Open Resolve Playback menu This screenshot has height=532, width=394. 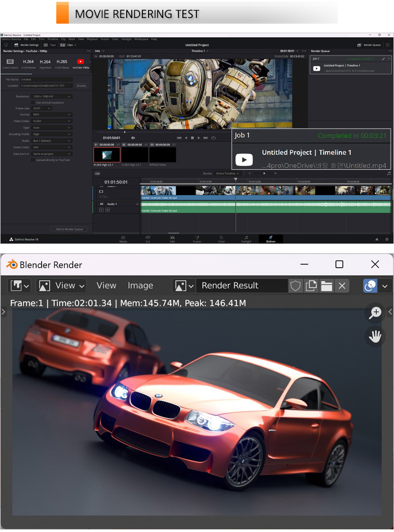pos(92,39)
